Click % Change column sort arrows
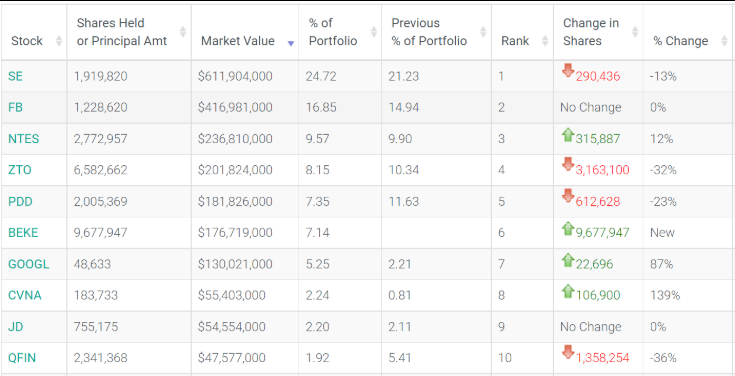 (724, 41)
